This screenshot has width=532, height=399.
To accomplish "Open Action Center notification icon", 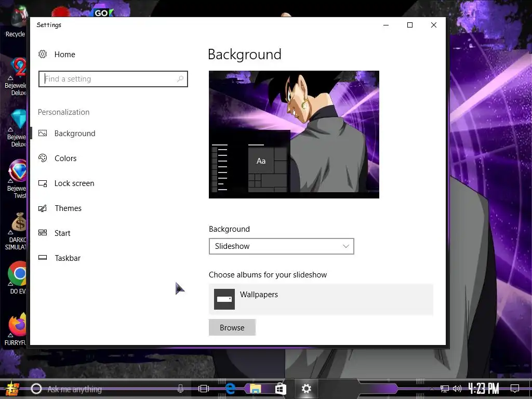I will pyautogui.click(x=515, y=389).
